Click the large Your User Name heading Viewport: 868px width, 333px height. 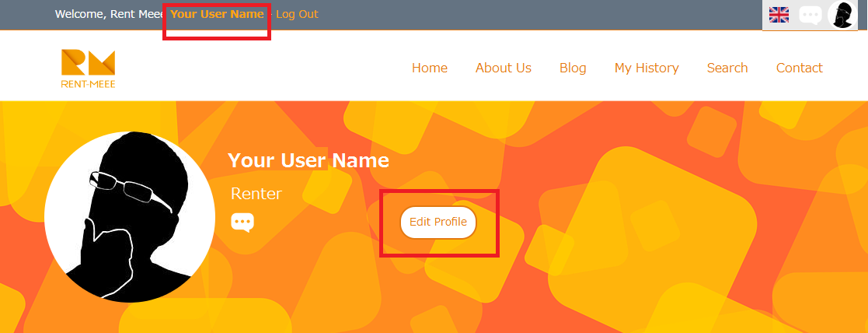[x=309, y=160]
